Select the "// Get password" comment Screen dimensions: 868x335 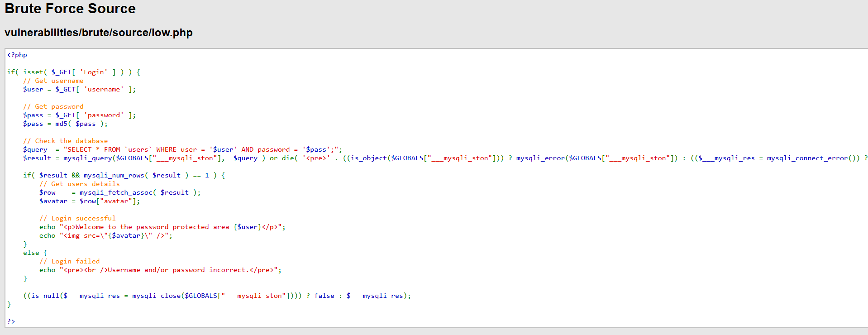click(x=53, y=106)
